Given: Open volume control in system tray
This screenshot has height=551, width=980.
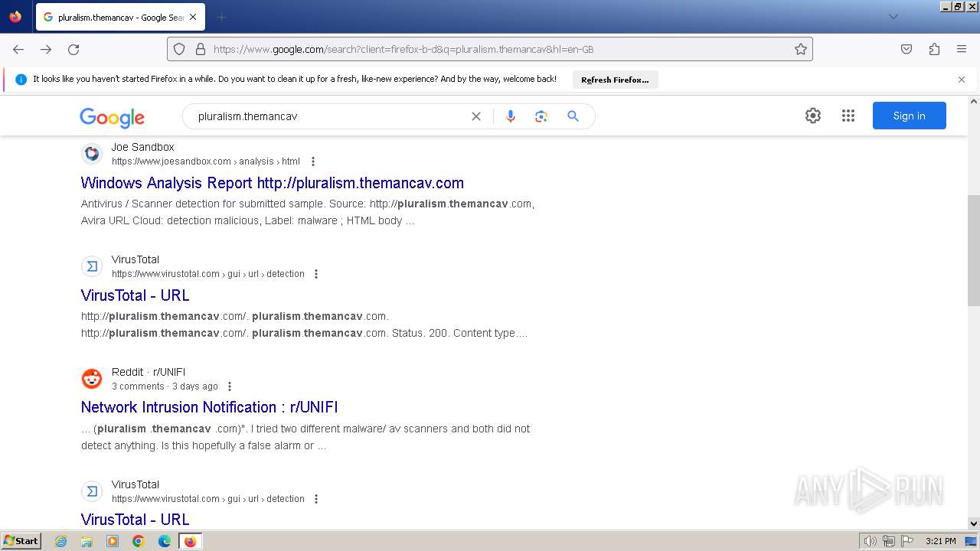Looking at the screenshot, I should (871, 541).
